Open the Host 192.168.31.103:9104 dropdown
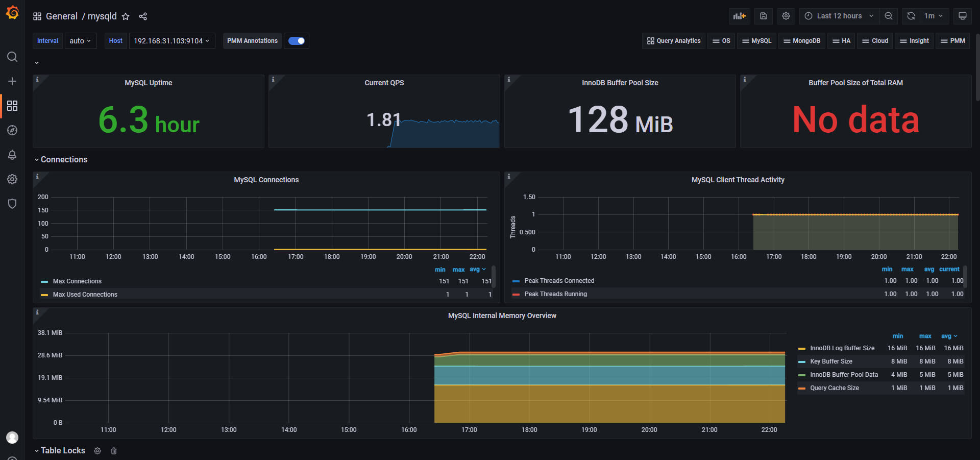The width and height of the screenshot is (980, 460). pos(171,41)
